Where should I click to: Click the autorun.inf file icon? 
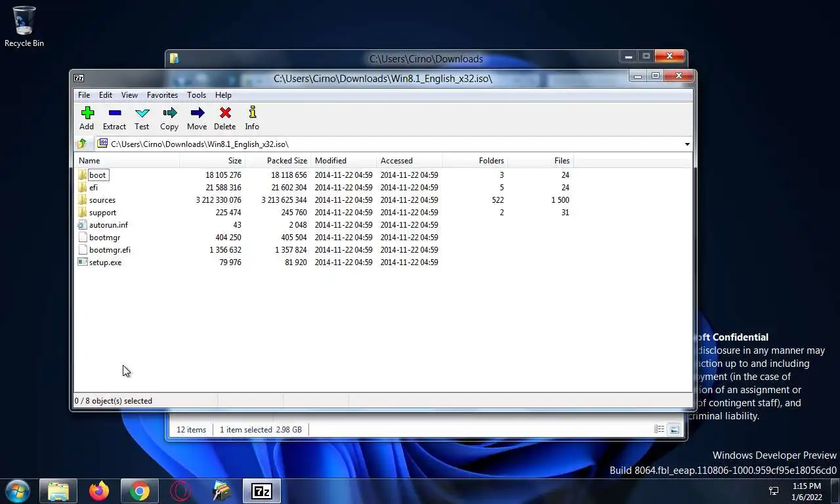click(82, 224)
